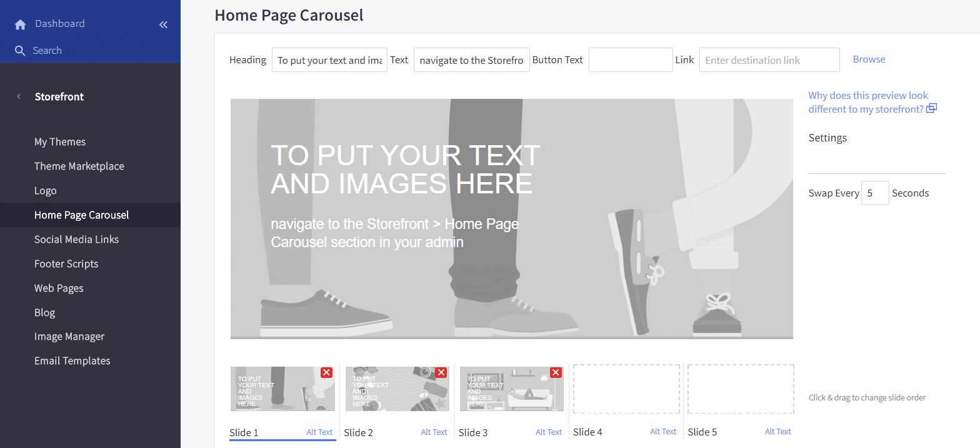Click the Browse link
The height and width of the screenshot is (448, 980).
click(x=869, y=59)
